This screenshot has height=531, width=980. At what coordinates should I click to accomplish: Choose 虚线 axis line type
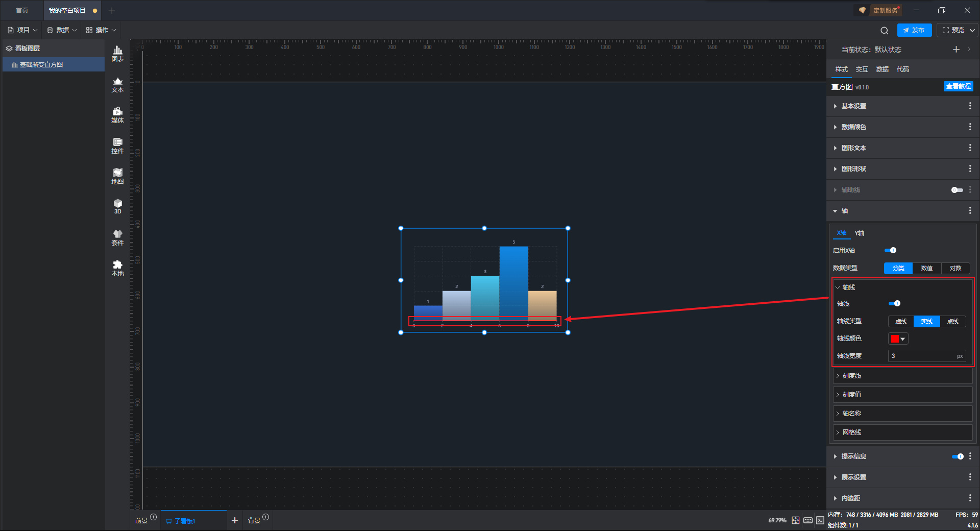tap(901, 321)
